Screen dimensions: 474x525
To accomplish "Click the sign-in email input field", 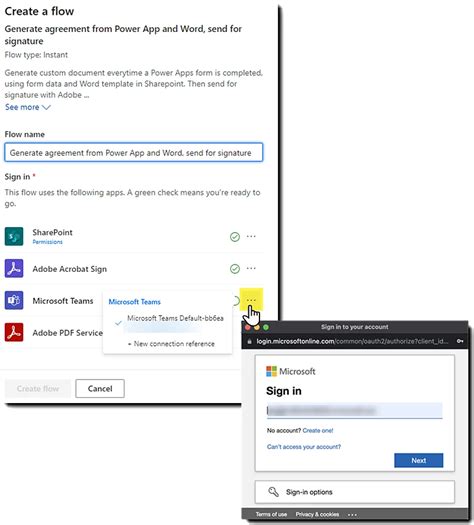I will coord(354,410).
